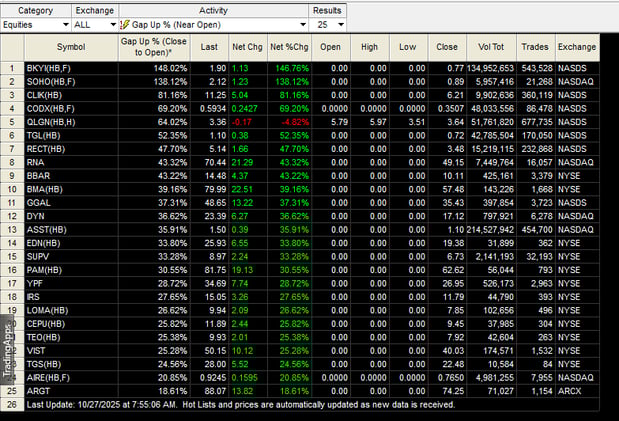Select the LOMA(HB) symbol

[x=47, y=310]
